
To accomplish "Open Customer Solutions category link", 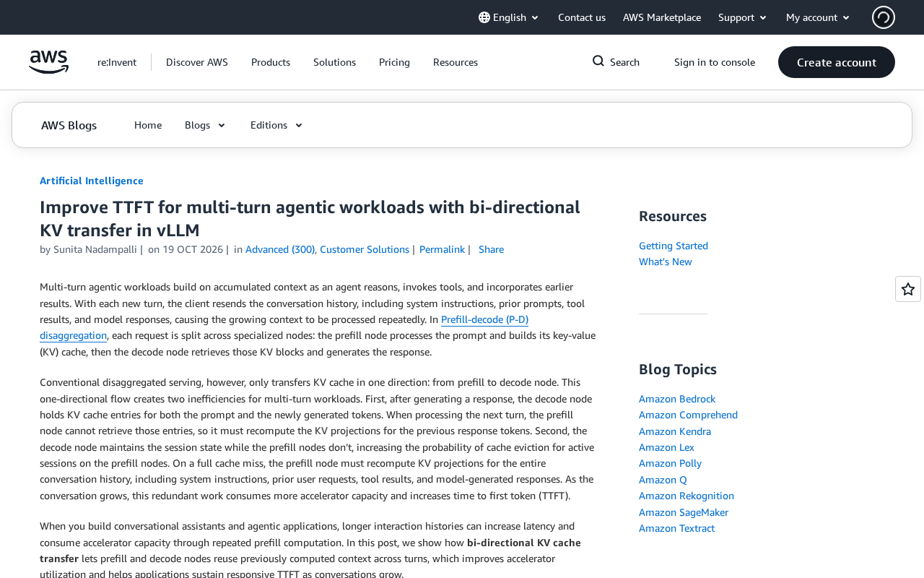I will coord(365,249).
